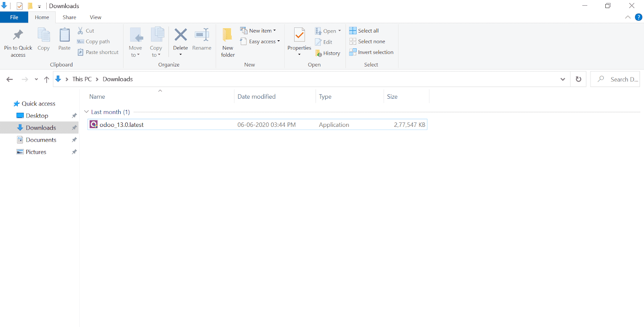Click Pin to Quick access icon
The height and width of the screenshot is (327, 644).
tap(18, 35)
